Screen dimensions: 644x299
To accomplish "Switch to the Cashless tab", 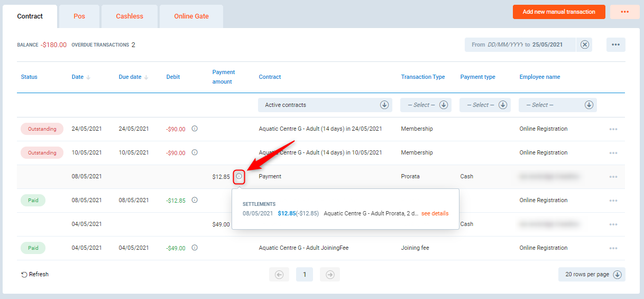I will (130, 16).
